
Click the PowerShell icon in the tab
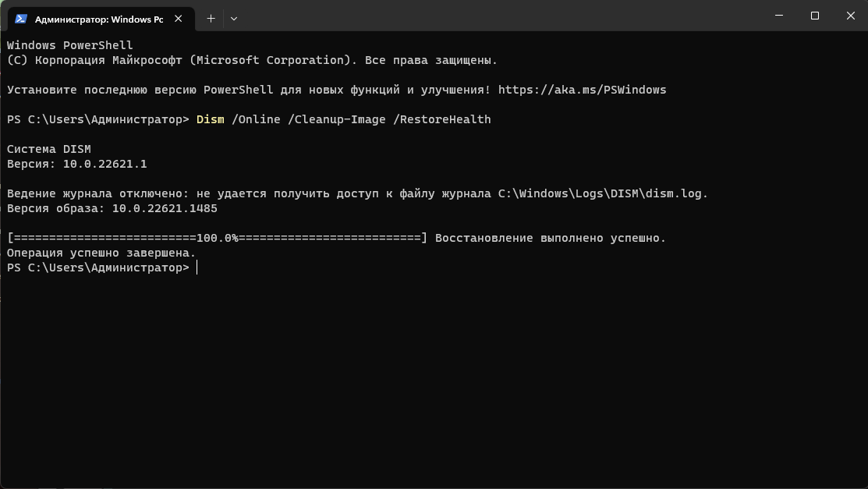[x=21, y=19]
